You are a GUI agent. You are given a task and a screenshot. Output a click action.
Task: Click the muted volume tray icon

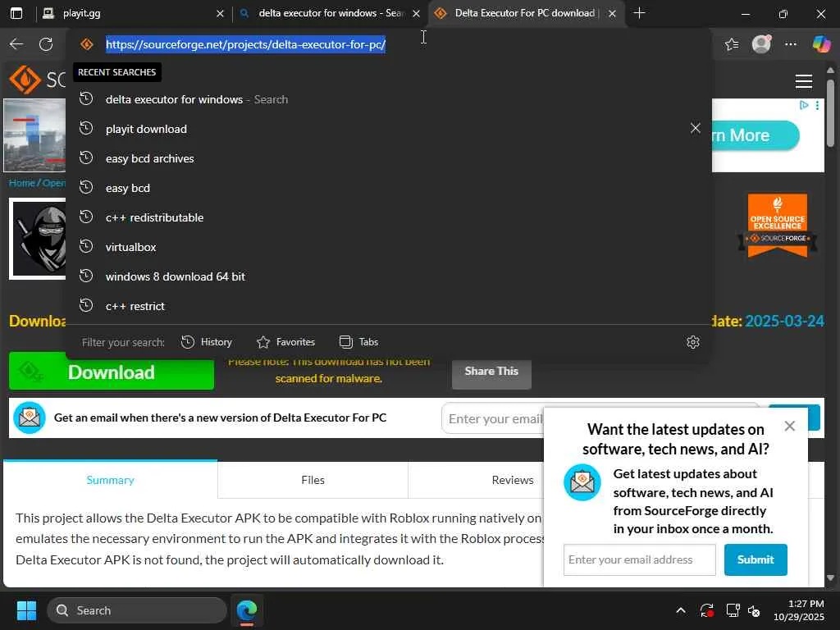pyautogui.click(x=754, y=610)
